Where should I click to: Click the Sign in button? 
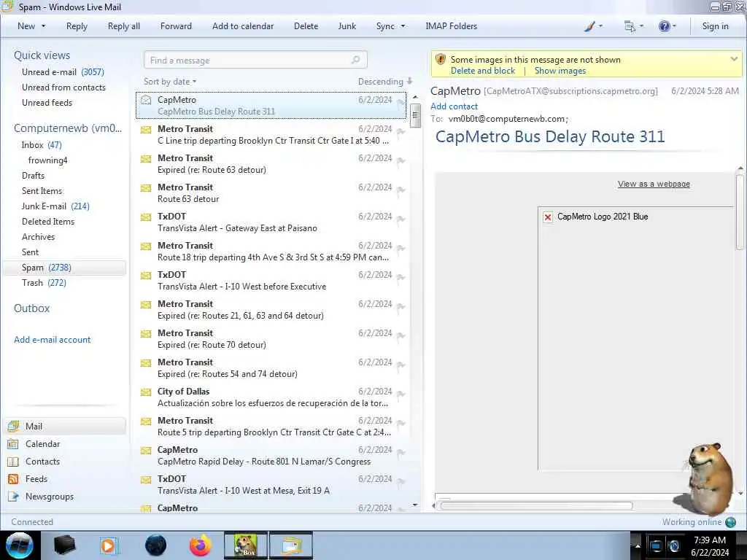[715, 26]
